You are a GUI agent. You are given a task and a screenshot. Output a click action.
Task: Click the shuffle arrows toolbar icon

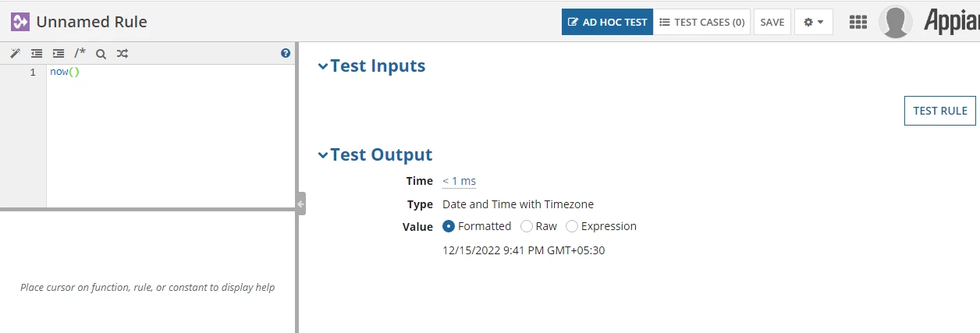tap(123, 54)
